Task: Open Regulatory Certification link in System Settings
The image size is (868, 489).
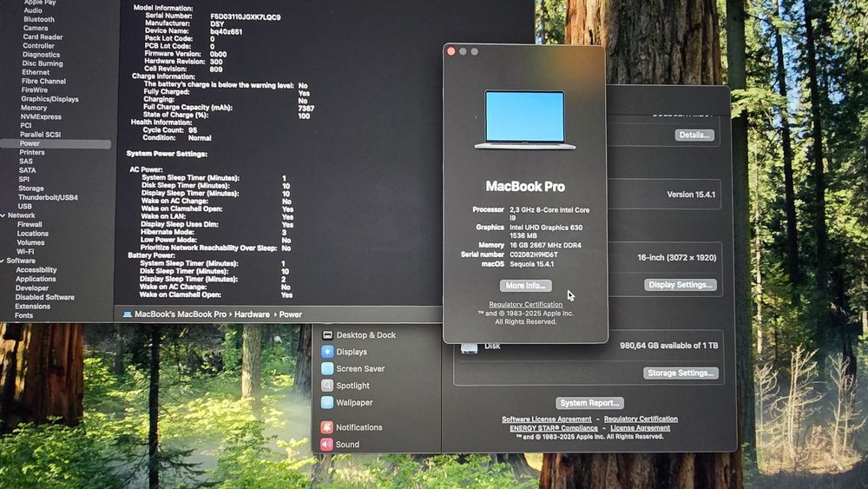Action: click(x=641, y=420)
